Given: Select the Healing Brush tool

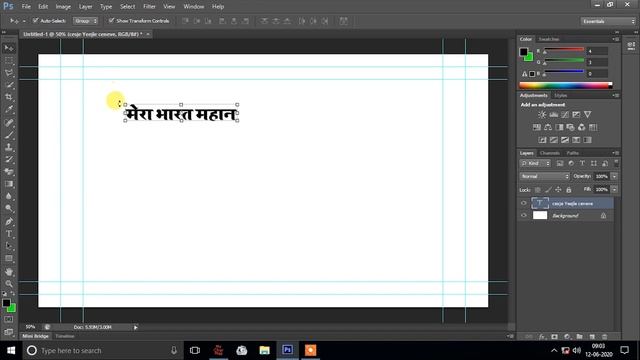Looking at the screenshot, I should [9, 123].
